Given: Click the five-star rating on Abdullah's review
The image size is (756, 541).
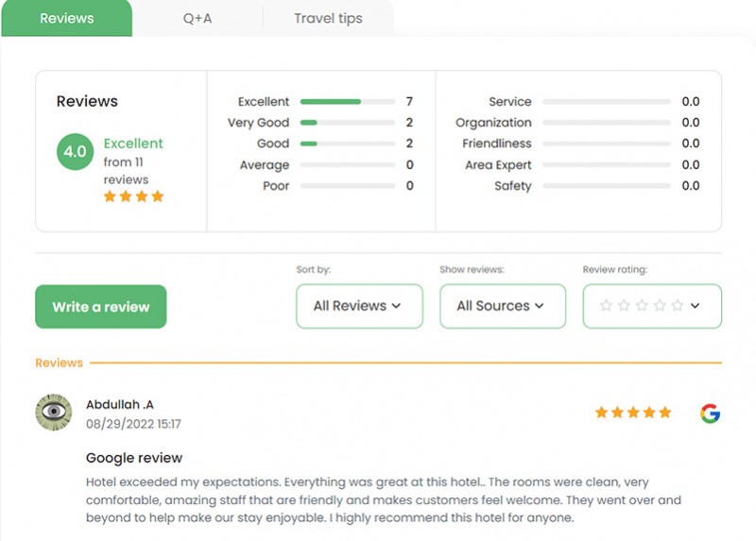Looking at the screenshot, I should [x=633, y=413].
